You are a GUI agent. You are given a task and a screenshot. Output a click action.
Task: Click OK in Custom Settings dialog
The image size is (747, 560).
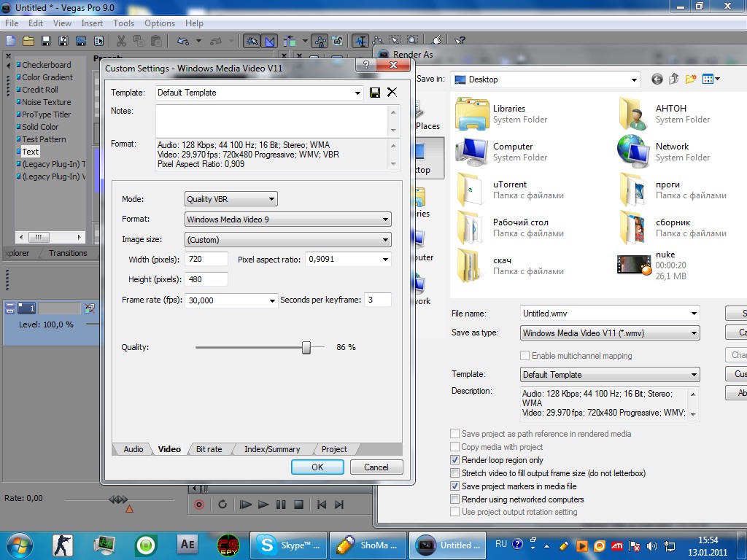click(317, 467)
